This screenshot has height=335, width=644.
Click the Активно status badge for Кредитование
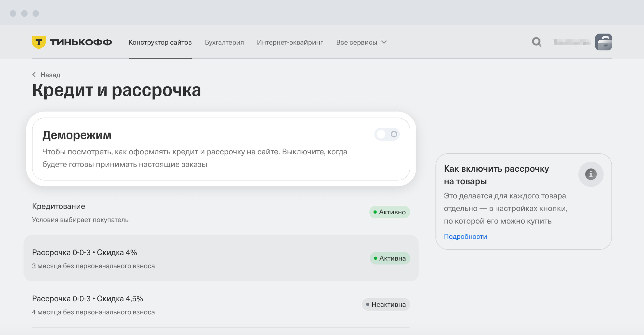pos(389,212)
